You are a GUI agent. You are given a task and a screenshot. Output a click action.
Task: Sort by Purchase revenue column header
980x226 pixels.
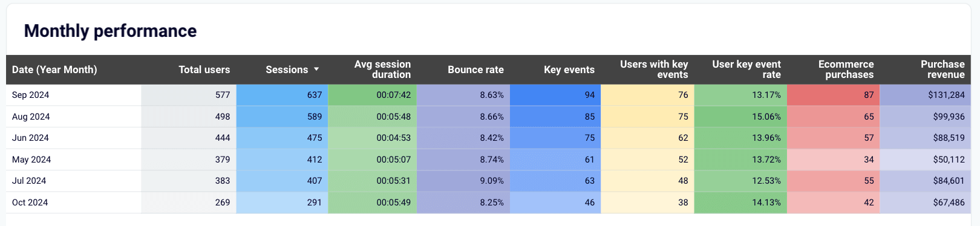(942, 69)
